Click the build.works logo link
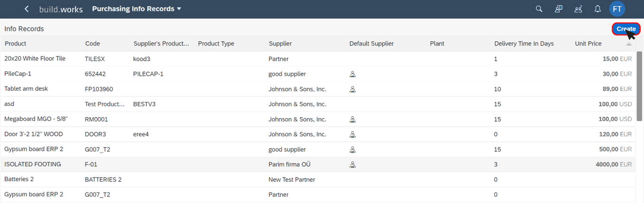This screenshot has width=644, height=203. pyautogui.click(x=61, y=9)
